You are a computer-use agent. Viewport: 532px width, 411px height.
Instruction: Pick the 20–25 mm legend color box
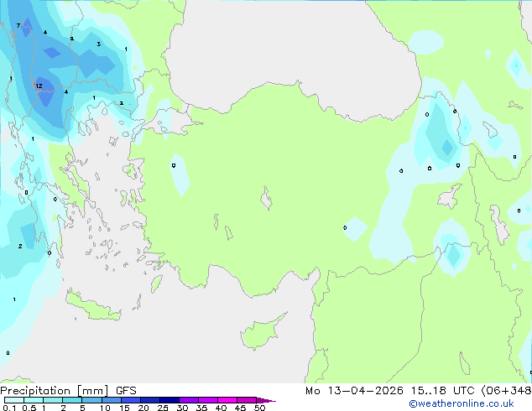pos(149,400)
